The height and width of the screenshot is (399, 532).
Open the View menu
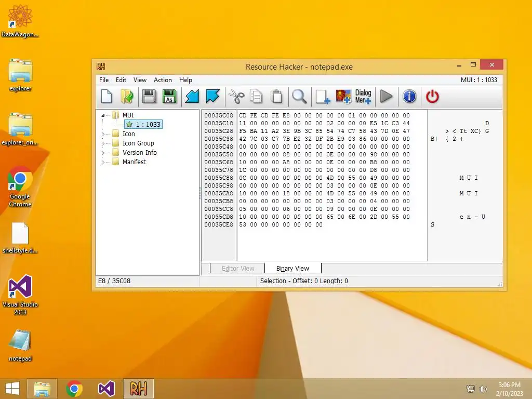pyautogui.click(x=140, y=79)
